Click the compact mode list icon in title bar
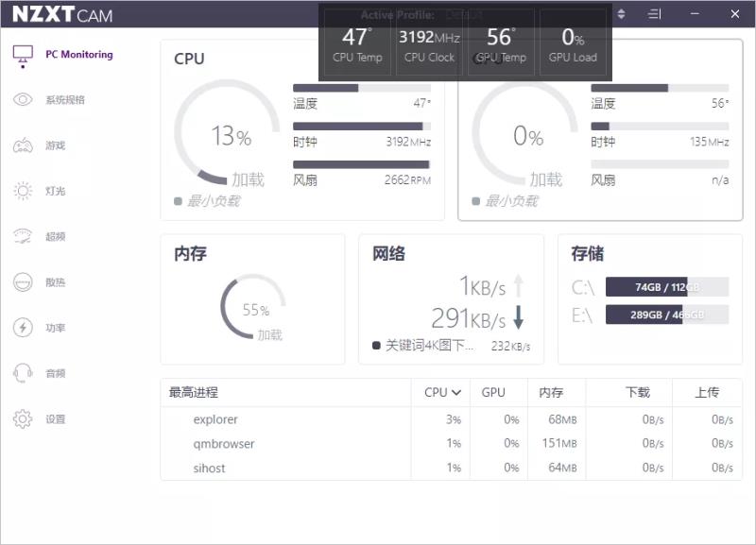756x545 pixels. coord(654,14)
